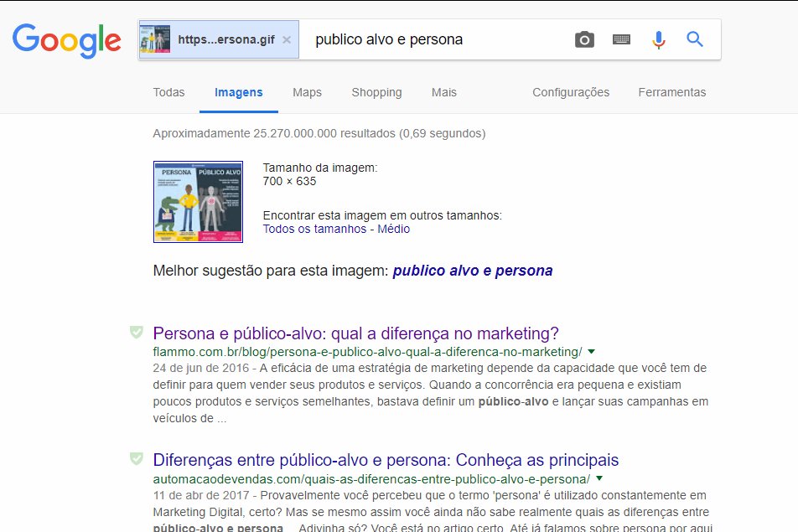Click the Google logo
Image resolution: width=798 pixels, height=532 pixels.
66,40
